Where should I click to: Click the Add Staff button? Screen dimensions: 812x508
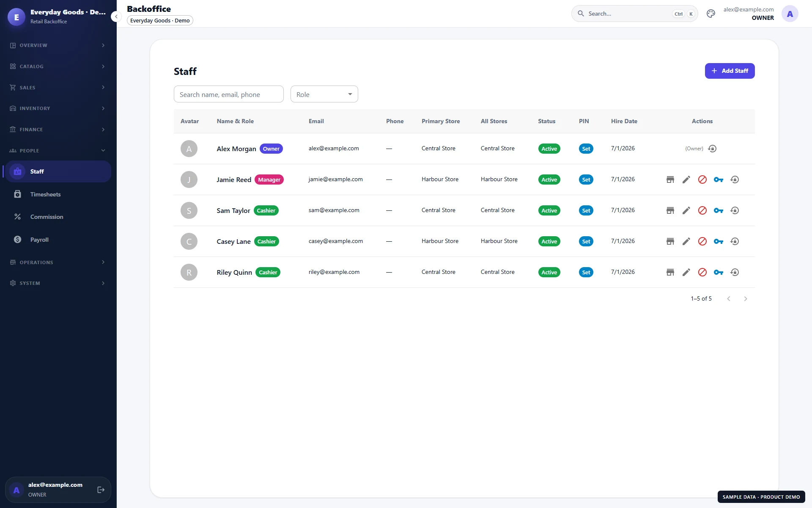point(730,71)
